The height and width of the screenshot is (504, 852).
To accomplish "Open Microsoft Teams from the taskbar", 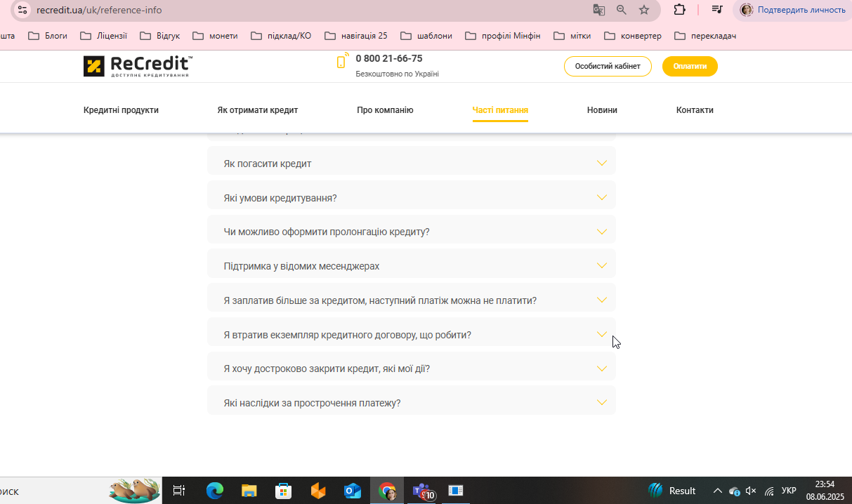I will [x=422, y=491].
